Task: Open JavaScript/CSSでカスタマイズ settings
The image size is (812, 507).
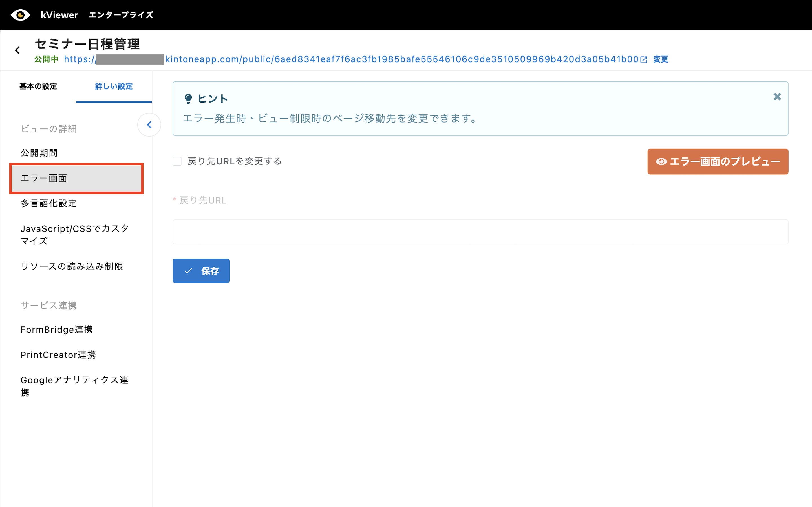Action: tap(74, 235)
